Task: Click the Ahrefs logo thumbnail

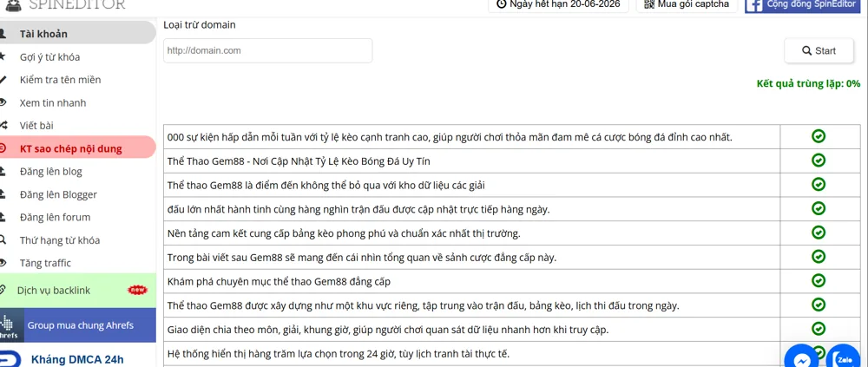Action: (x=10, y=326)
